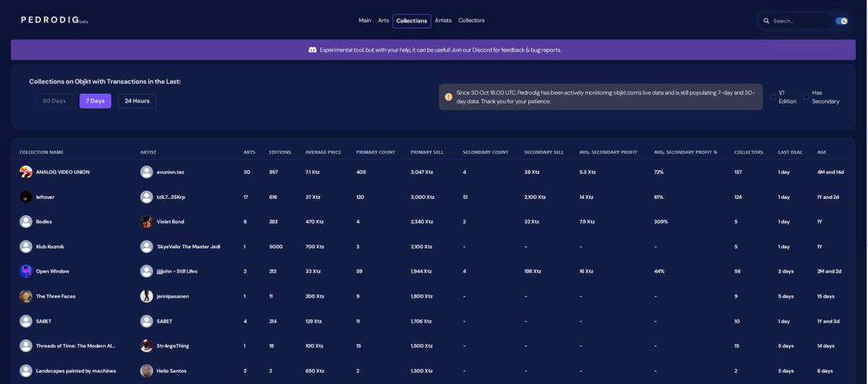The image size is (868, 384).
Task: Click the Open Window collection thumbnail
Action: pyautogui.click(x=26, y=271)
